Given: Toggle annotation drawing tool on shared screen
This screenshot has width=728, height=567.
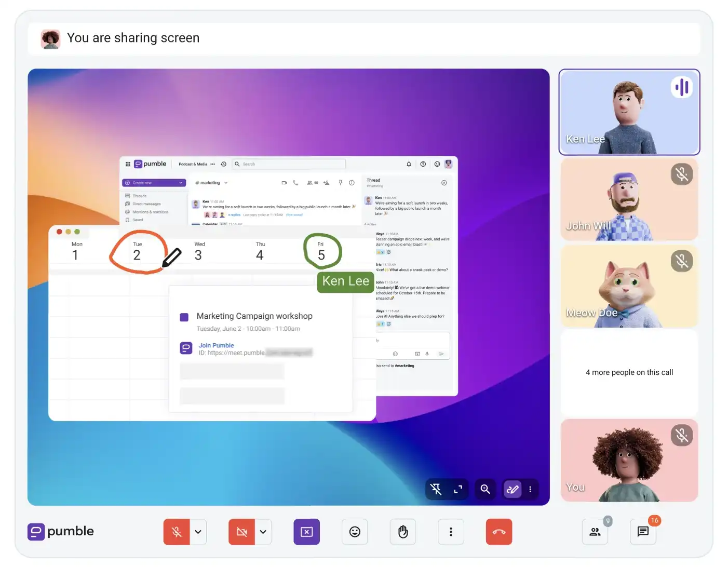Looking at the screenshot, I should click(x=513, y=489).
